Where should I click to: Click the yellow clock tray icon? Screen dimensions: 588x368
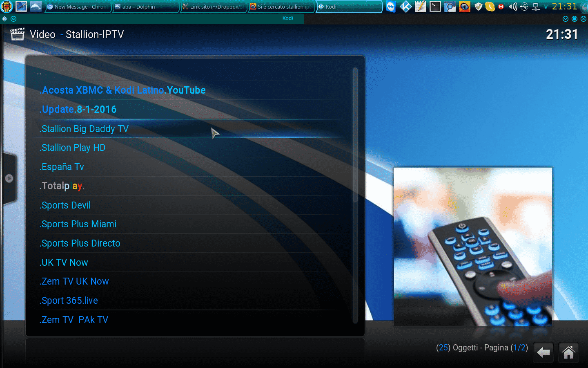pyautogui.click(x=490, y=7)
